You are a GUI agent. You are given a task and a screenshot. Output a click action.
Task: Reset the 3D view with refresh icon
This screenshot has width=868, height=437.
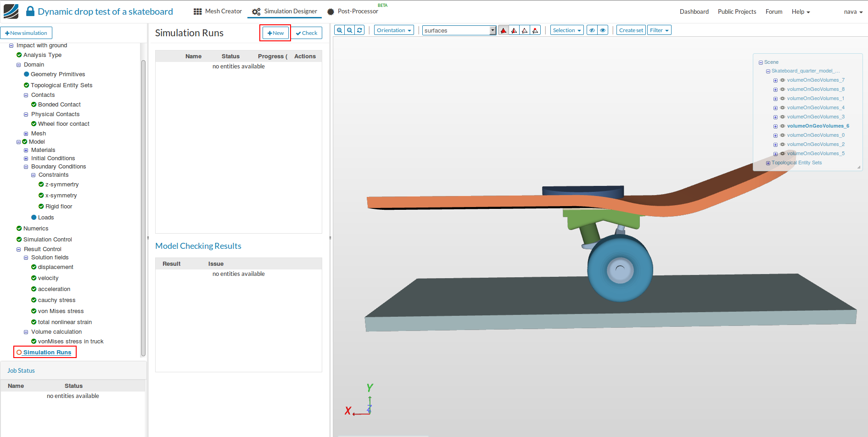(360, 30)
